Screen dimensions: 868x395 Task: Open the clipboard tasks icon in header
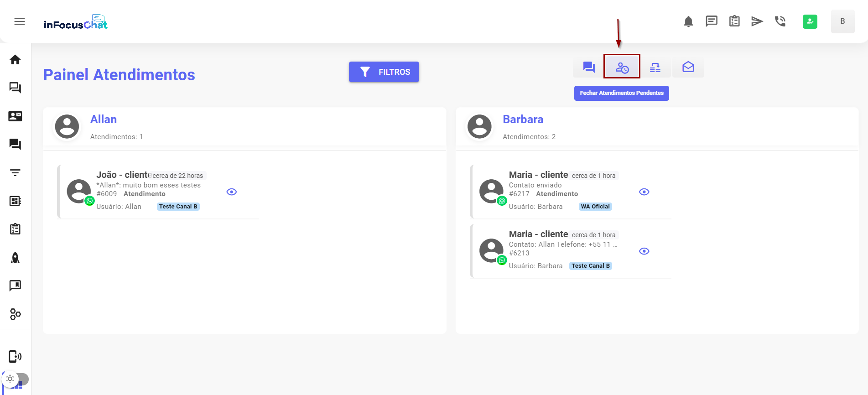pos(734,21)
